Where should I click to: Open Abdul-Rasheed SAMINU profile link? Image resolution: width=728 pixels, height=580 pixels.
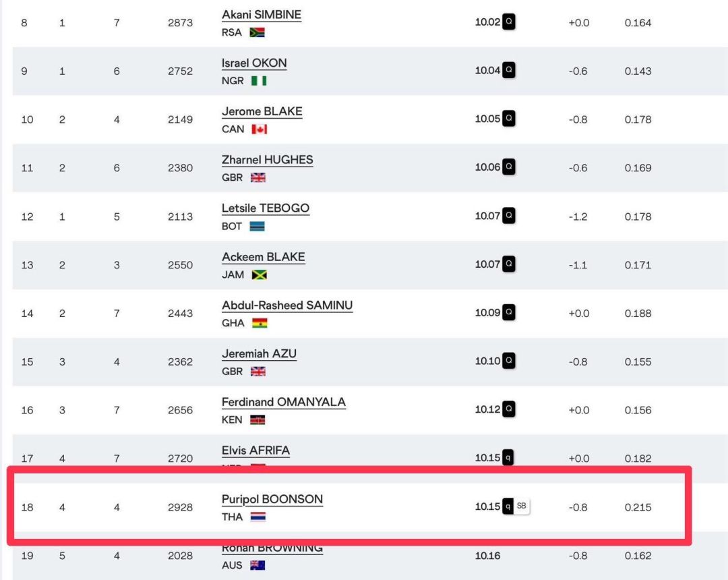coord(287,306)
